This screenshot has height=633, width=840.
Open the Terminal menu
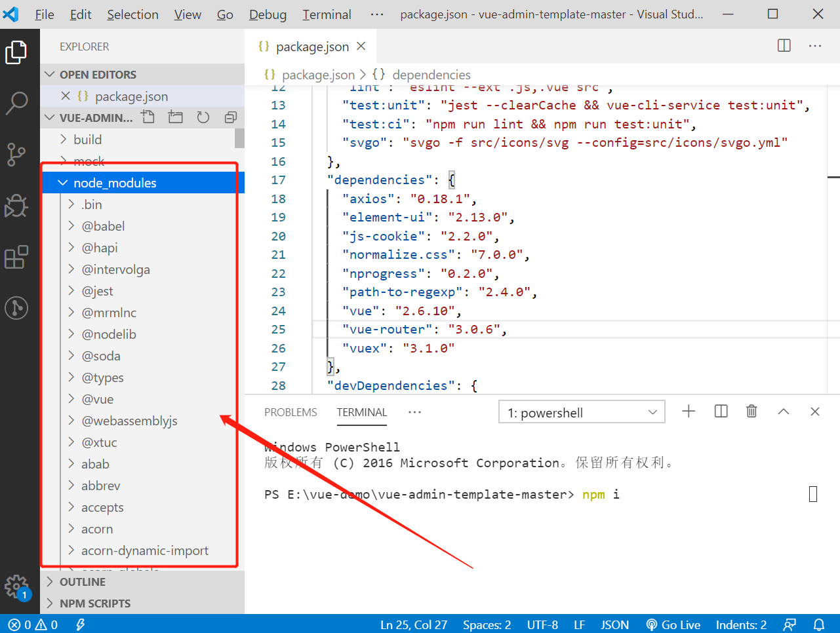pyautogui.click(x=327, y=14)
